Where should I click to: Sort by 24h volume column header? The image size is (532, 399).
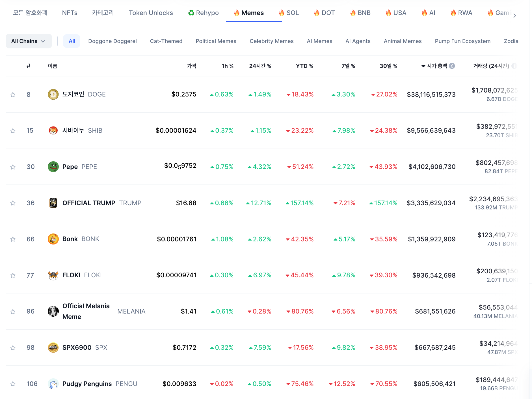tap(491, 66)
